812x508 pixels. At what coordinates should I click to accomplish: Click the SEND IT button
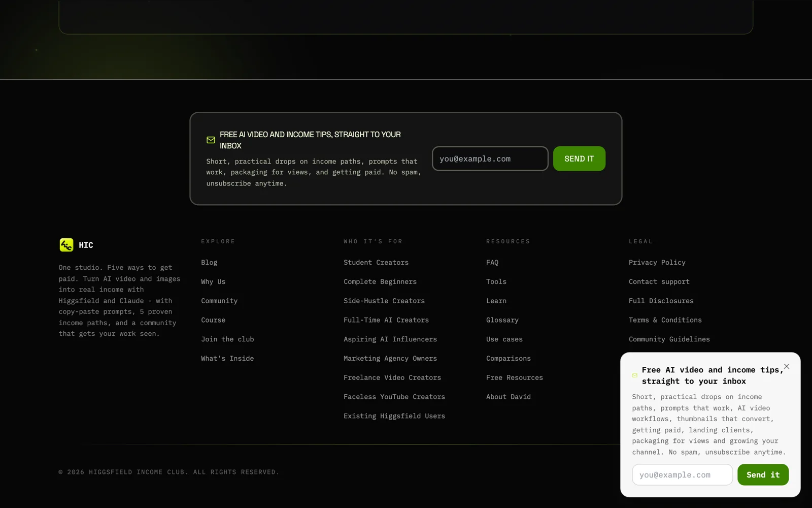[x=579, y=158]
